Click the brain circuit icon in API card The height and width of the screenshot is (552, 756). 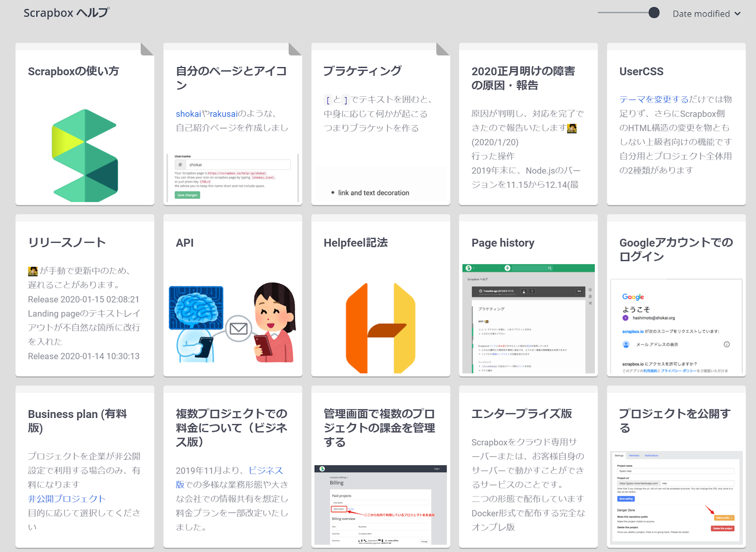point(196,308)
